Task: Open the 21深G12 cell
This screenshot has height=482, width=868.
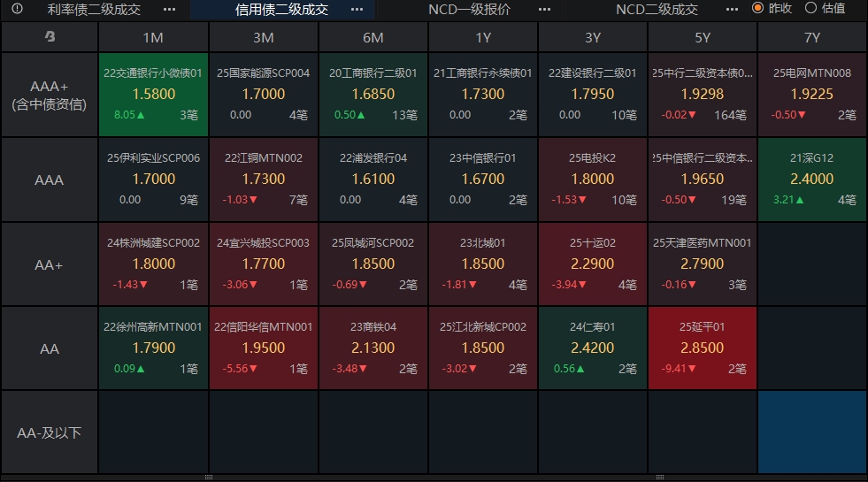Action: click(x=812, y=180)
